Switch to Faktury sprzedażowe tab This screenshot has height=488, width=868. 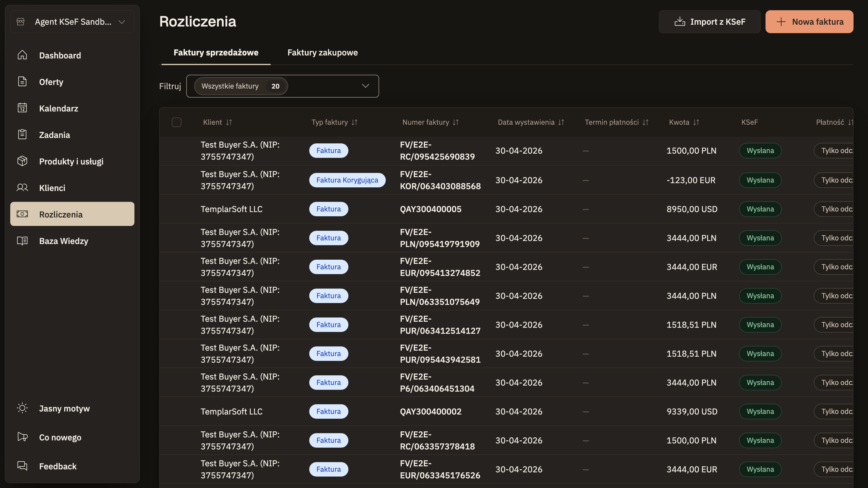216,52
